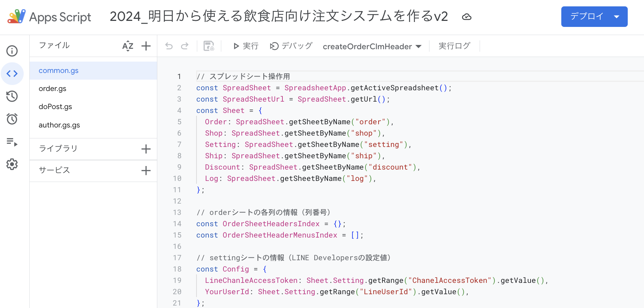
Task: Click OrderSheetHeaderMenusIndex variable name
Action: click(x=280, y=235)
